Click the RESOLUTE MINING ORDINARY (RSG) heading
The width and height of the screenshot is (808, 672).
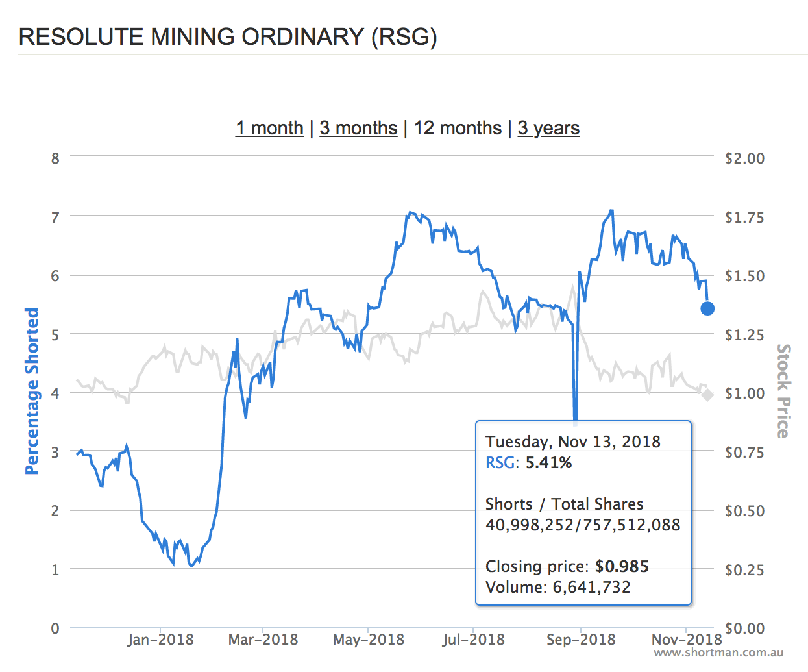click(228, 36)
